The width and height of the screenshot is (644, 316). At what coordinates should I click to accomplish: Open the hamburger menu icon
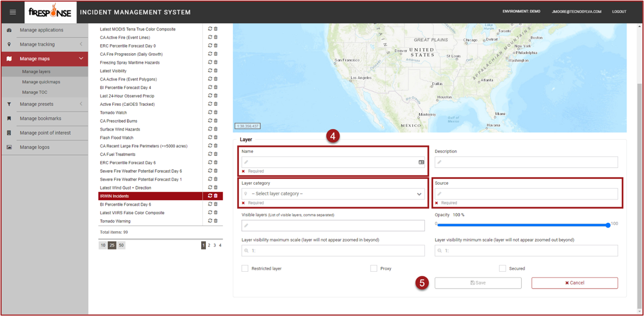pos(13,12)
